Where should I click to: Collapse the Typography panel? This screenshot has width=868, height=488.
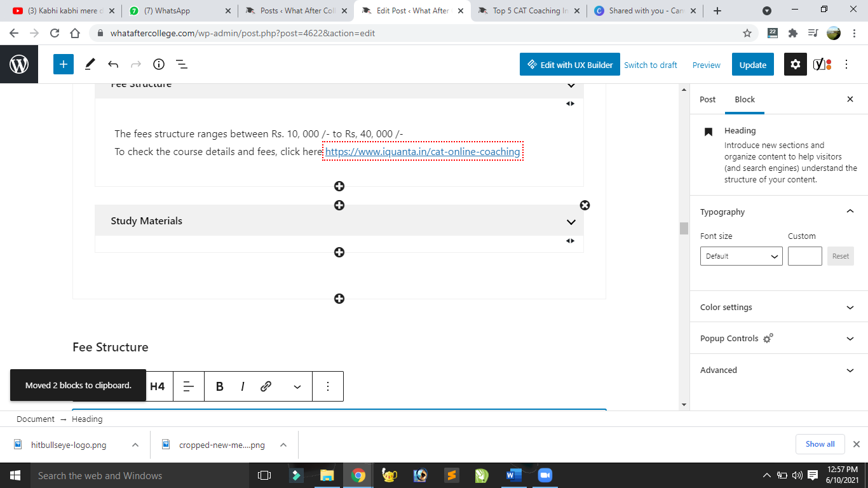pyautogui.click(x=850, y=212)
